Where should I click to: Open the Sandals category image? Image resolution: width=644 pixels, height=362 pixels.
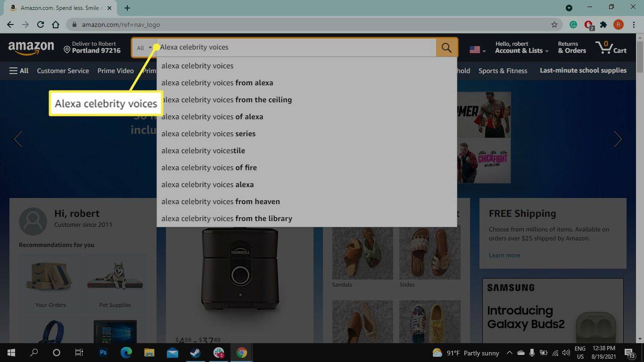click(363, 253)
